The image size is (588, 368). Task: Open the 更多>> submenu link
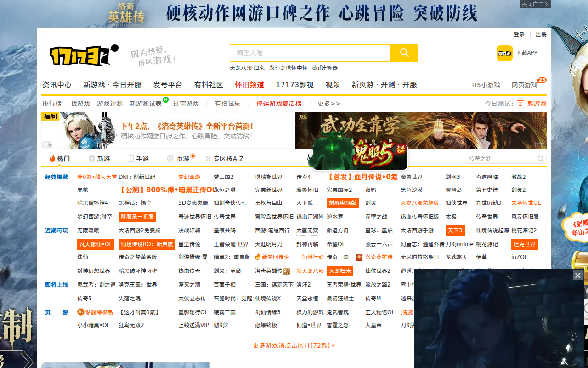[x=329, y=103]
